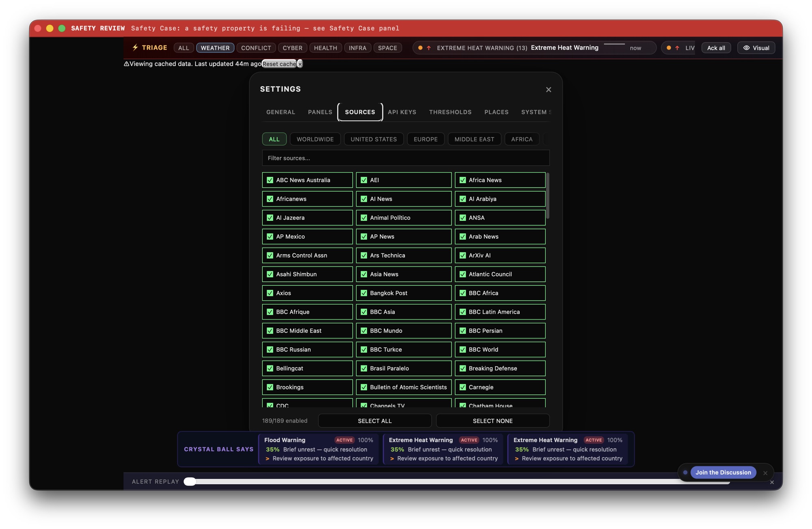Toggle Breaking Defense source
Viewport: 812px width, 529px height.
tap(462, 368)
